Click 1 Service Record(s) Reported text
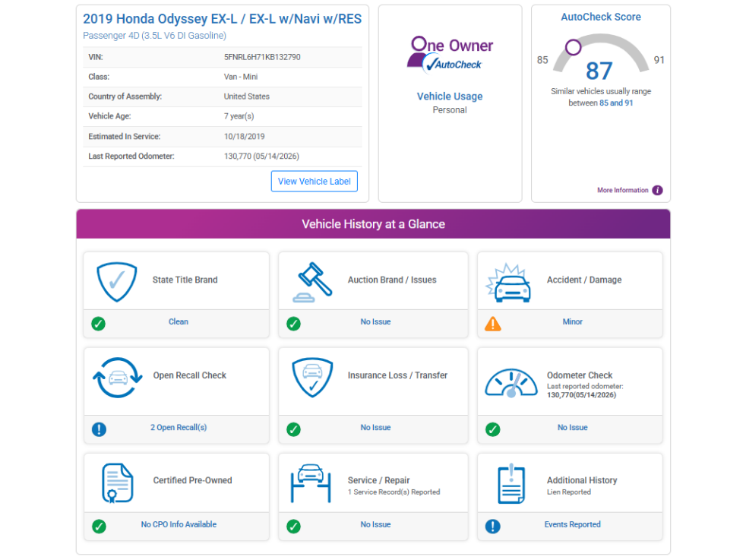The image size is (746, 560). (394, 492)
